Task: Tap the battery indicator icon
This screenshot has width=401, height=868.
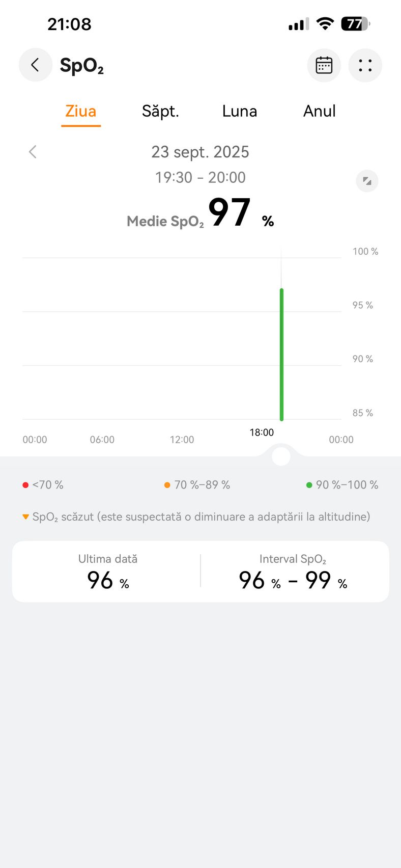Action: (355, 23)
